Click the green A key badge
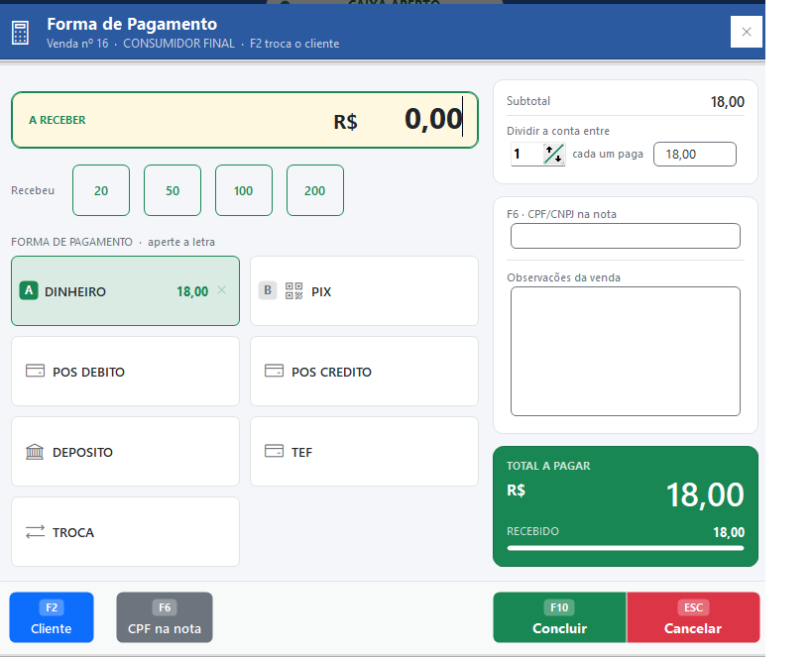 (29, 290)
